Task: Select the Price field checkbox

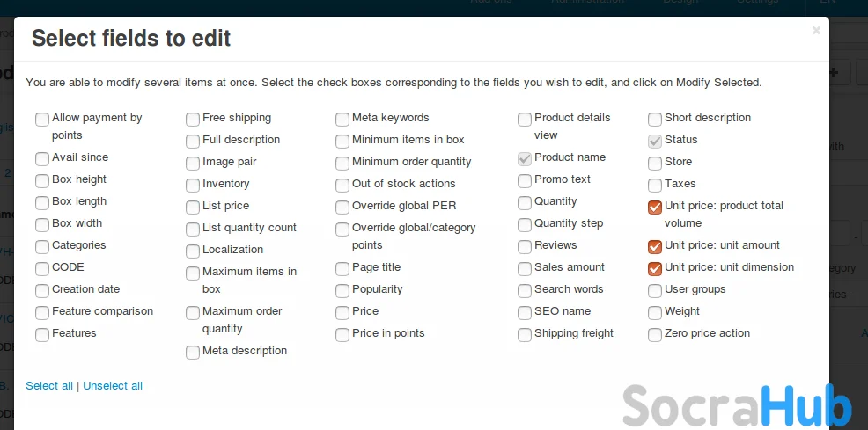Action: pos(342,313)
